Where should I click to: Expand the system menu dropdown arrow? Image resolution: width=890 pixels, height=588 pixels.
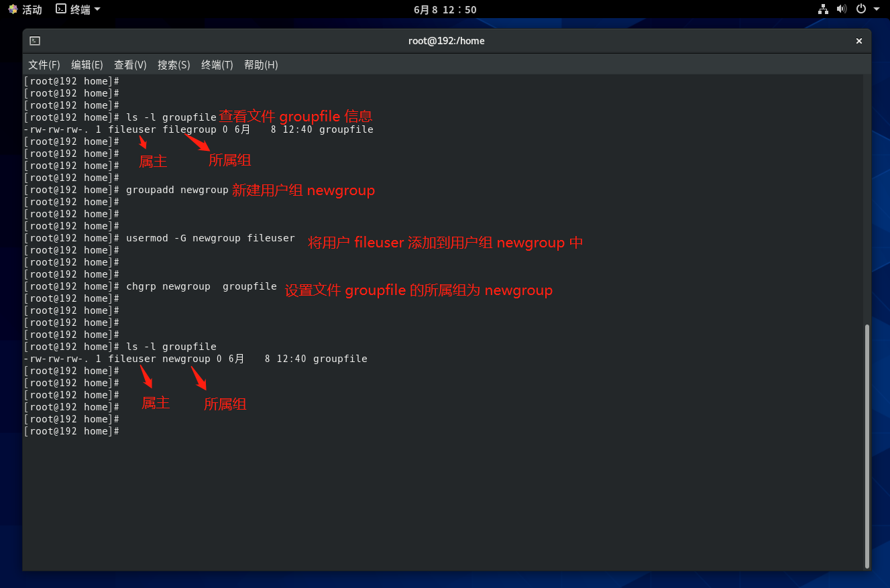[x=877, y=9]
